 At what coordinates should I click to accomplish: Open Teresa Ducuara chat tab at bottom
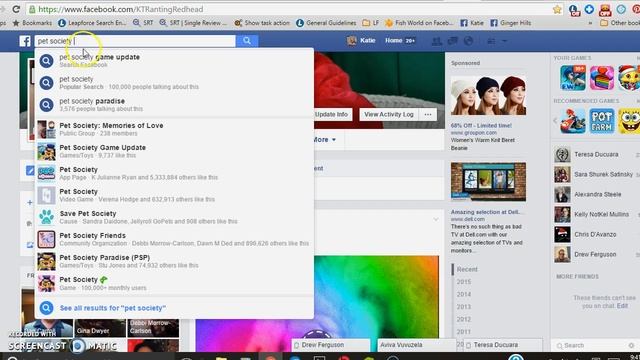pyautogui.click(x=503, y=345)
